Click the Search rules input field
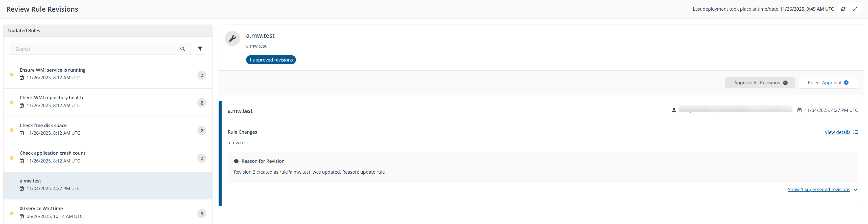The width and height of the screenshot is (868, 224). coord(96,49)
